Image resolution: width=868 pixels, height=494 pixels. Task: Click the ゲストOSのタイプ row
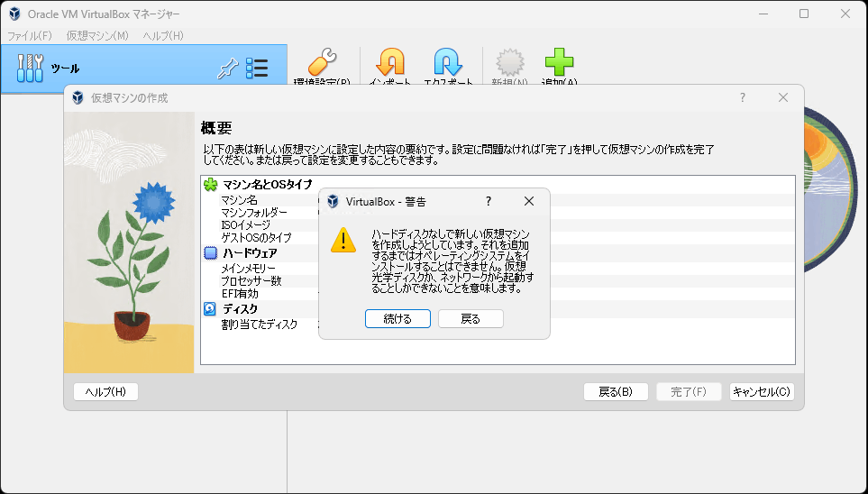(498, 238)
